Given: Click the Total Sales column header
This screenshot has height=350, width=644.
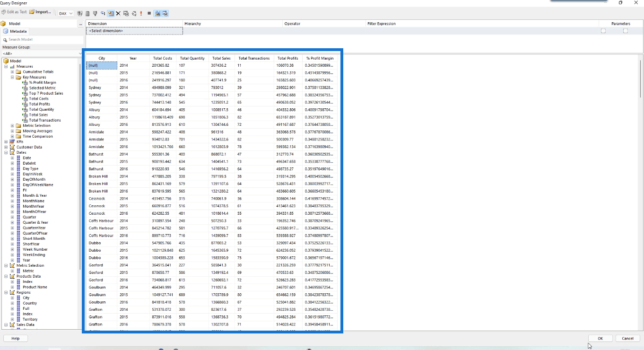Looking at the screenshot, I should coord(221,58).
